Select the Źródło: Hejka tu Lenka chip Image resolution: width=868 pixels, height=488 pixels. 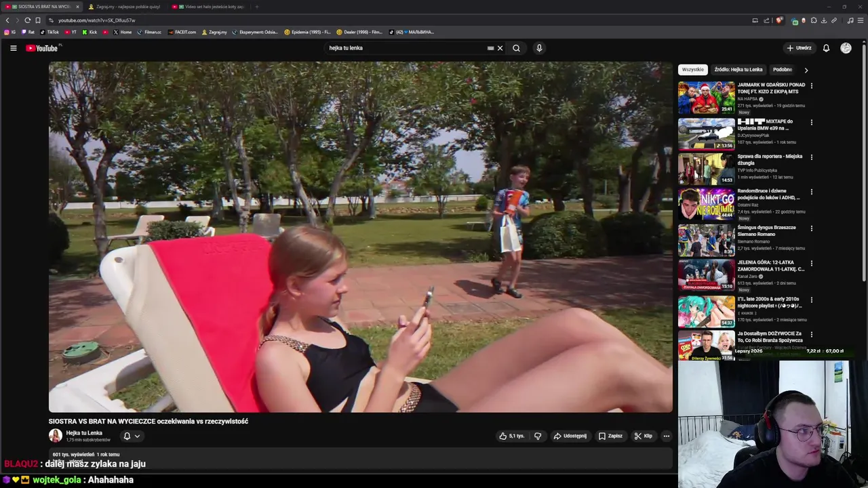(x=738, y=69)
